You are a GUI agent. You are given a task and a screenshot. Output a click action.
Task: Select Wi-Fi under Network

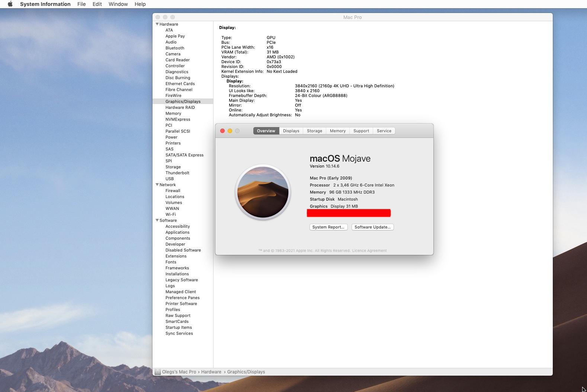(171, 214)
